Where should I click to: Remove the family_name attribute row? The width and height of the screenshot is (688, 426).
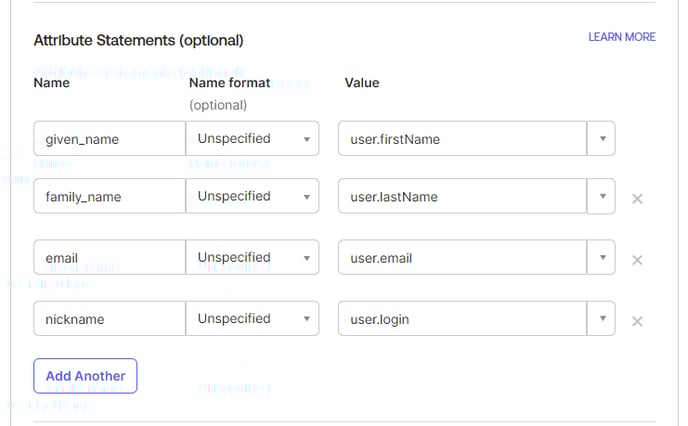click(637, 199)
